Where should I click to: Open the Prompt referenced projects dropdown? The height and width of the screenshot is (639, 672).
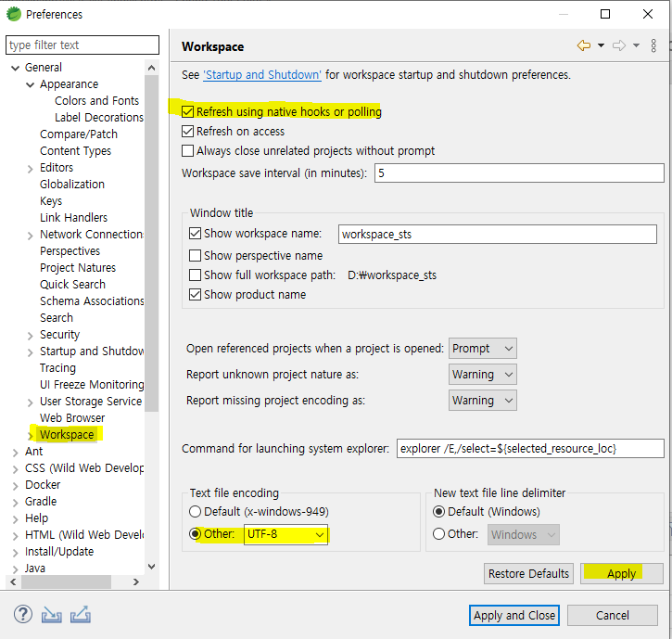tap(483, 348)
